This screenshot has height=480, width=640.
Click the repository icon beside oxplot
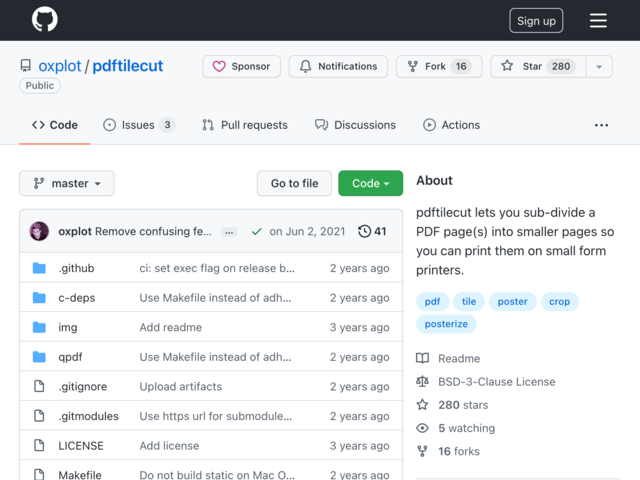26,66
